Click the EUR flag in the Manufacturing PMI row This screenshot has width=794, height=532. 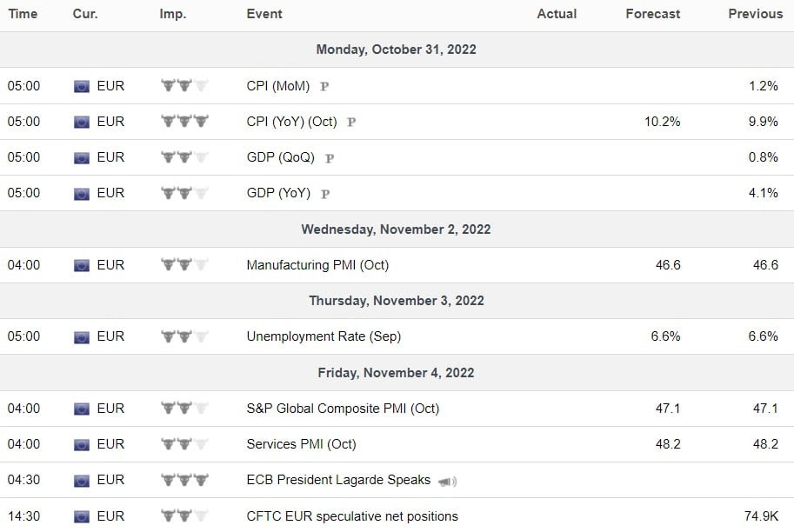click(x=82, y=265)
